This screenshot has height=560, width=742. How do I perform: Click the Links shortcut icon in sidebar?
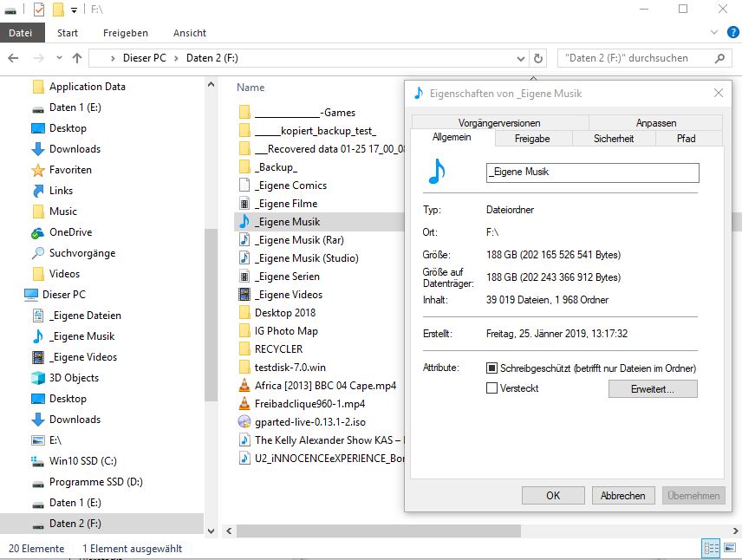38,191
